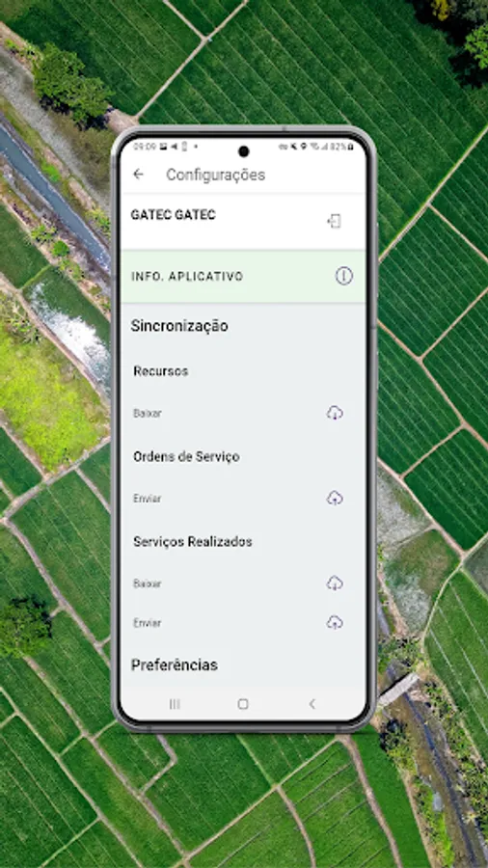Viewport: 488px width, 868px height.
Task: Tap the cloud upload icon for Ordens de Serviço
Action: (335, 499)
